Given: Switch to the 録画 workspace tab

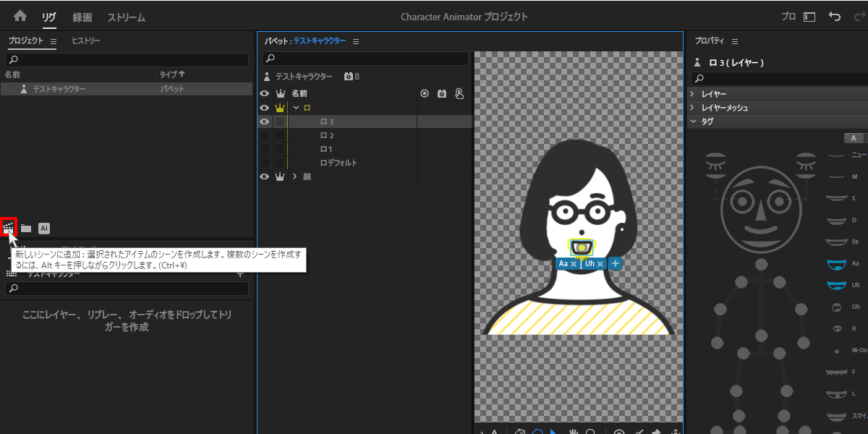Looking at the screenshot, I should tap(82, 17).
